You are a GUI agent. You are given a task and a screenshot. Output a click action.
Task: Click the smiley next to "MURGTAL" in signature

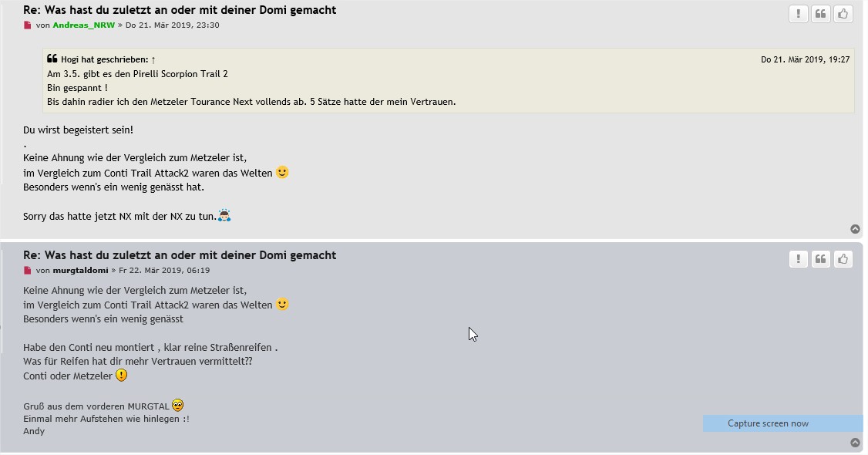tap(178, 405)
